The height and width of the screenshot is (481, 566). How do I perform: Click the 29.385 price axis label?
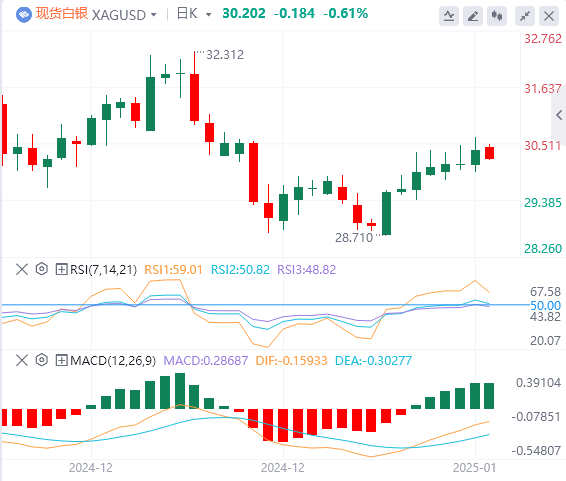click(x=543, y=203)
